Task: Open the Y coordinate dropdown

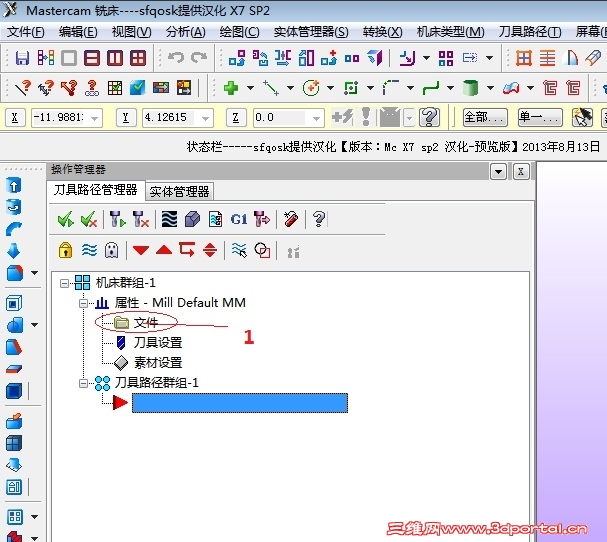Action: [206, 118]
